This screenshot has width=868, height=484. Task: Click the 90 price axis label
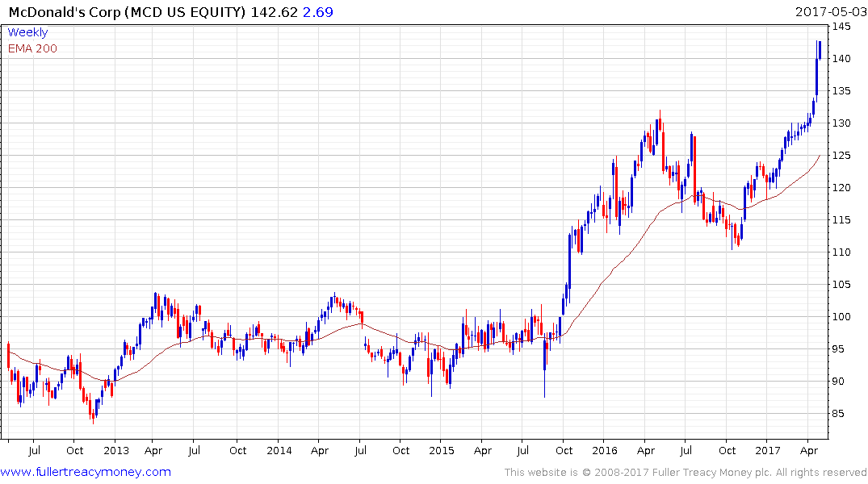click(839, 382)
